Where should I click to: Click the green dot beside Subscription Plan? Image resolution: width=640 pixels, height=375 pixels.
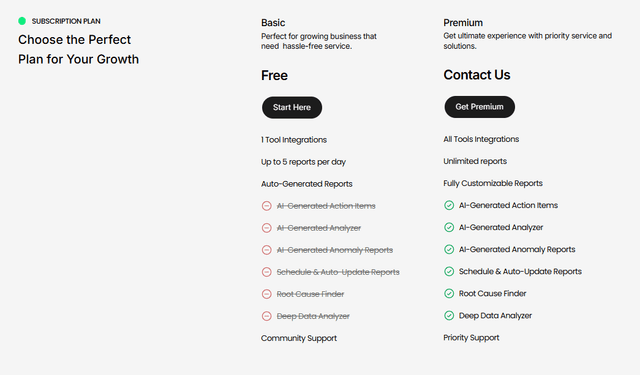tap(22, 21)
